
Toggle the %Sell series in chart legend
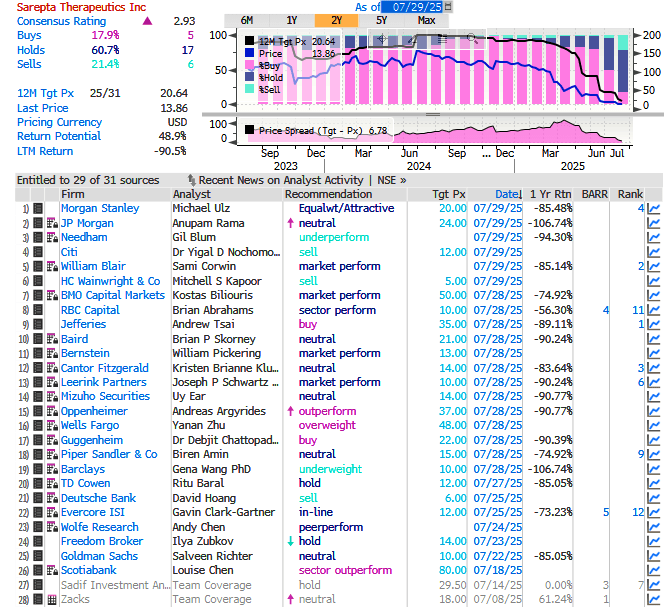pos(250,90)
